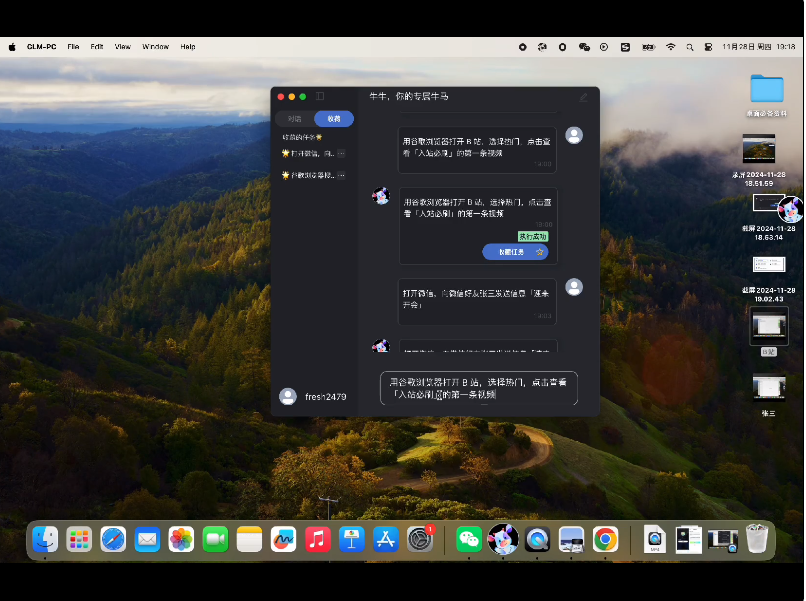Open the Wi-Fi status menu

click(x=670, y=47)
